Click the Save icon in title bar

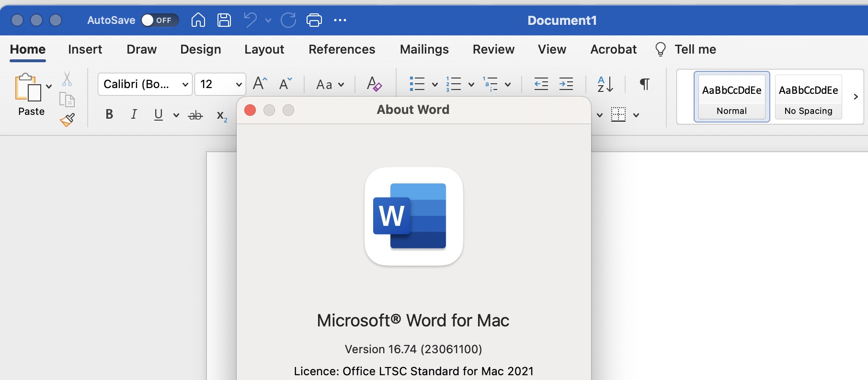click(224, 20)
